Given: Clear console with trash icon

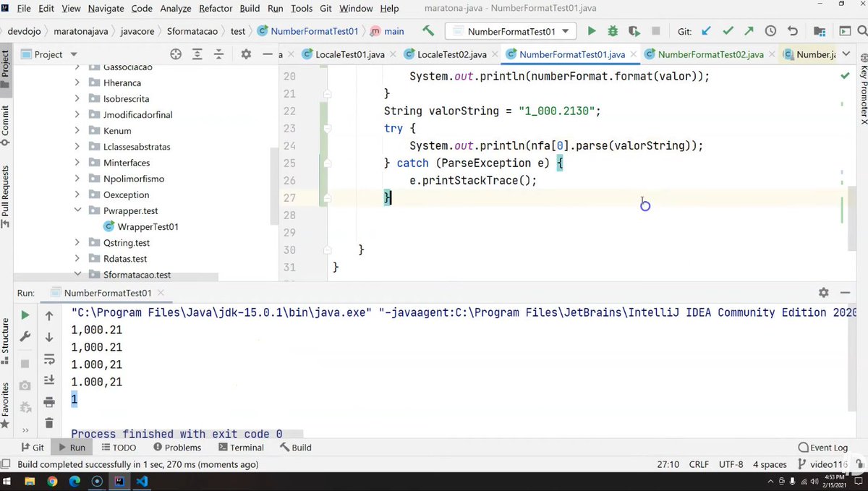Looking at the screenshot, I should click(x=49, y=423).
